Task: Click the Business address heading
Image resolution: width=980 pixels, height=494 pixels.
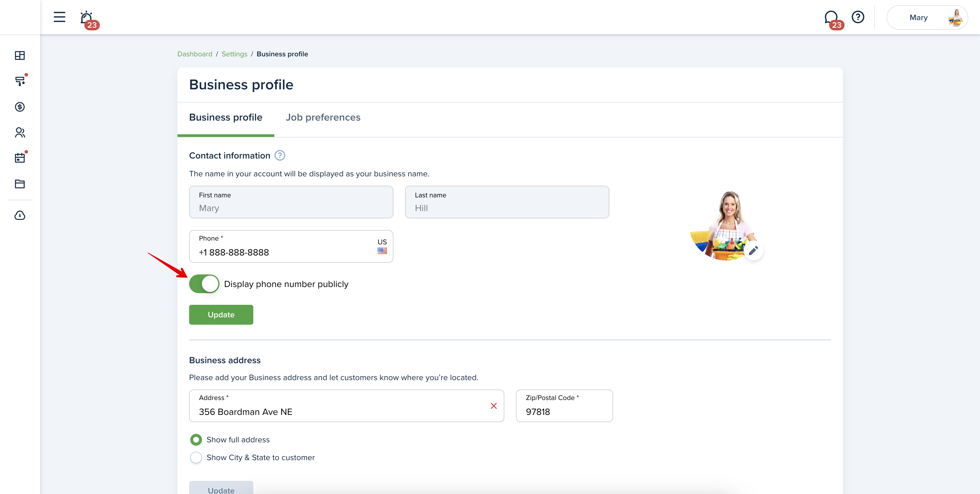Action: click(225, 360)
